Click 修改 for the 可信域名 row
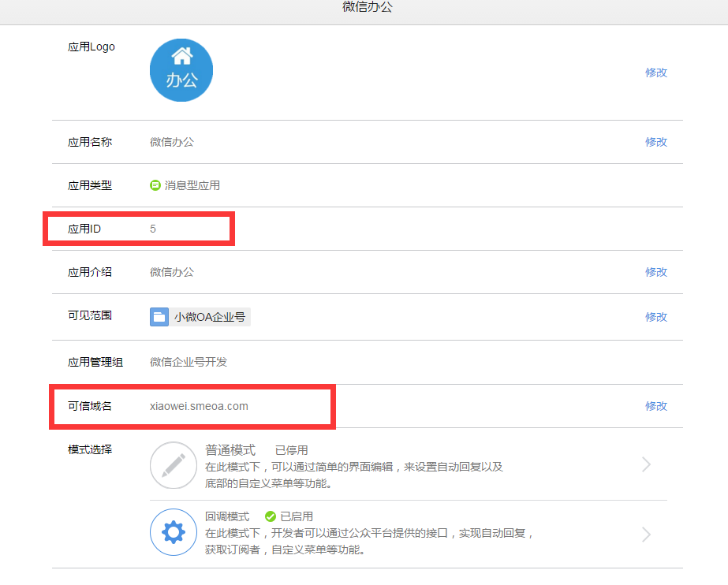The image size is (728, 585). [x=655, y=406]
